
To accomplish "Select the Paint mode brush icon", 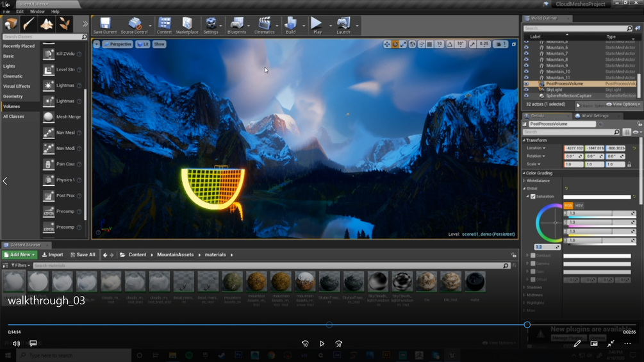I will (29, 24).
